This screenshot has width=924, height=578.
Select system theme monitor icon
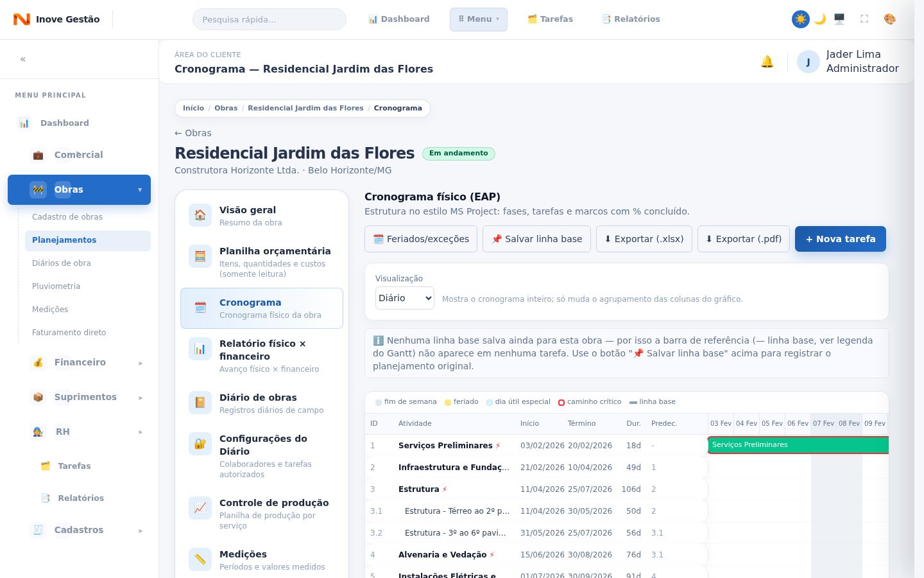pyautogui.click(x=839, y=19)
